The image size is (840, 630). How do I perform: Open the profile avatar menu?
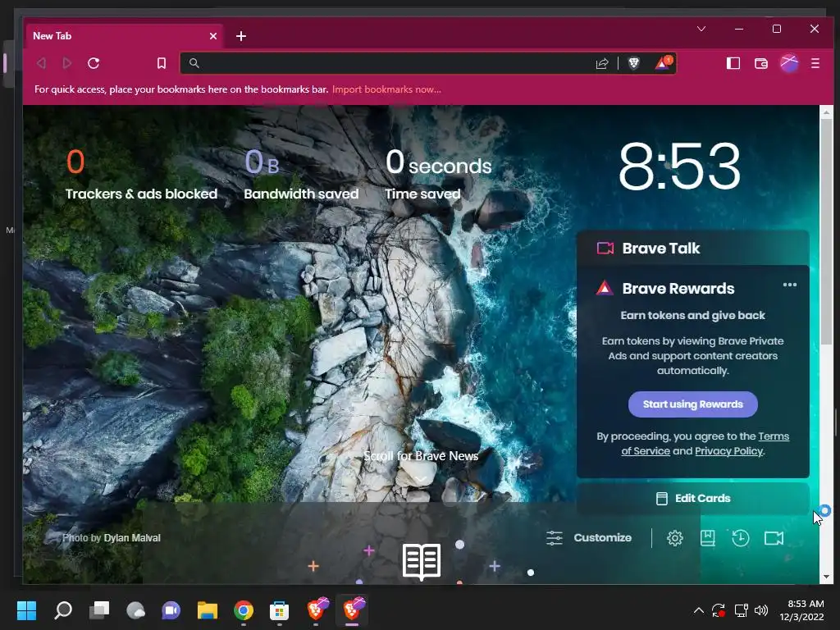pyautogui.click(x=789, y=63)
